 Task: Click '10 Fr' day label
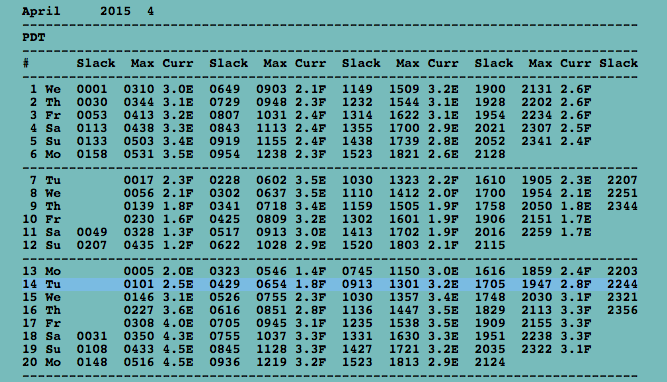(x=41, y=220)
